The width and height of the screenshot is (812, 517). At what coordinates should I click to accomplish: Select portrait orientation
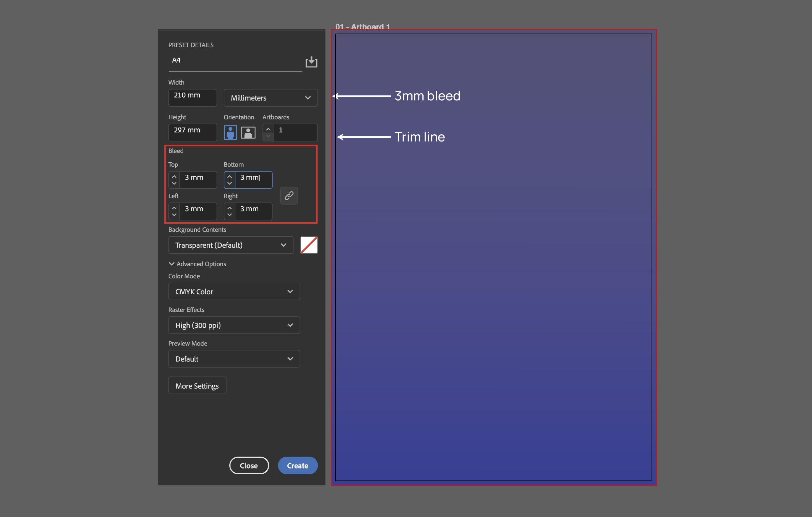(230, 132)
